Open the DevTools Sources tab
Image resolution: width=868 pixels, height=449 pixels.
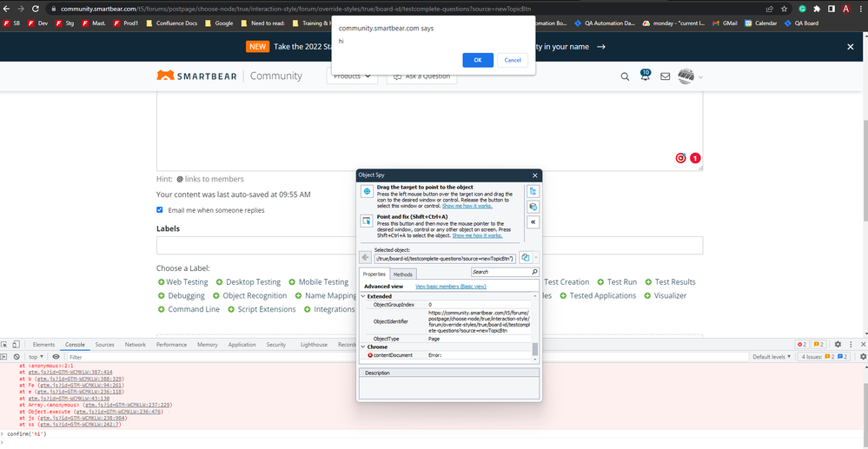click(104, 345)
